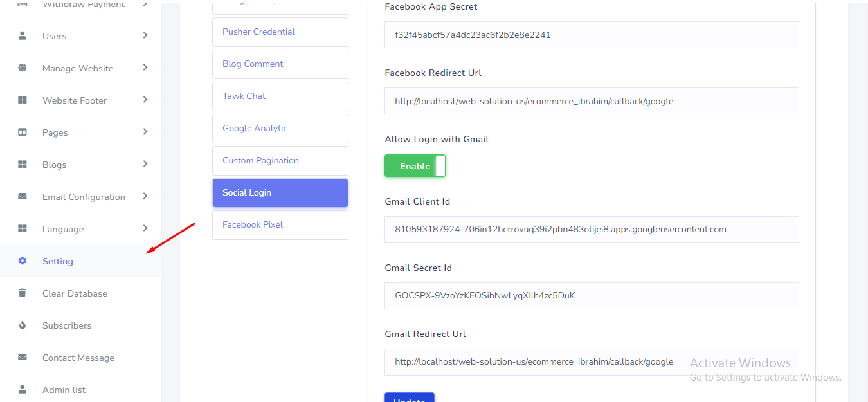Open the Pusher Credential settings tab
The height and width of the screenshot is (402, 868).
[x=280, y=32]
